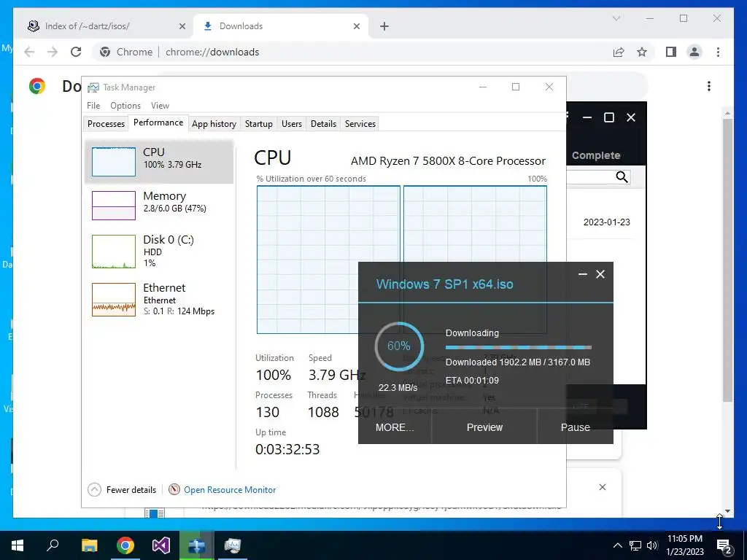747x560 pixels.
Task: Click Chrome back arrow
Action: tap(29, 52)
